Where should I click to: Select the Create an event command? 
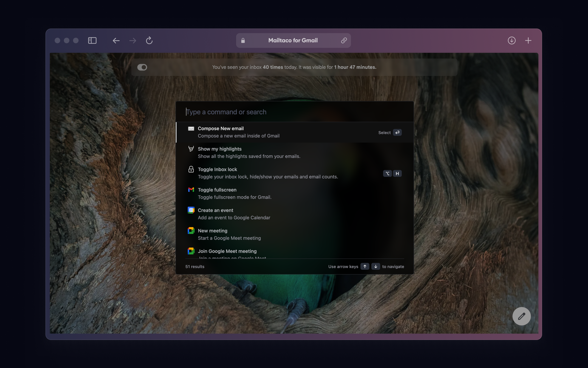[294, 214]
